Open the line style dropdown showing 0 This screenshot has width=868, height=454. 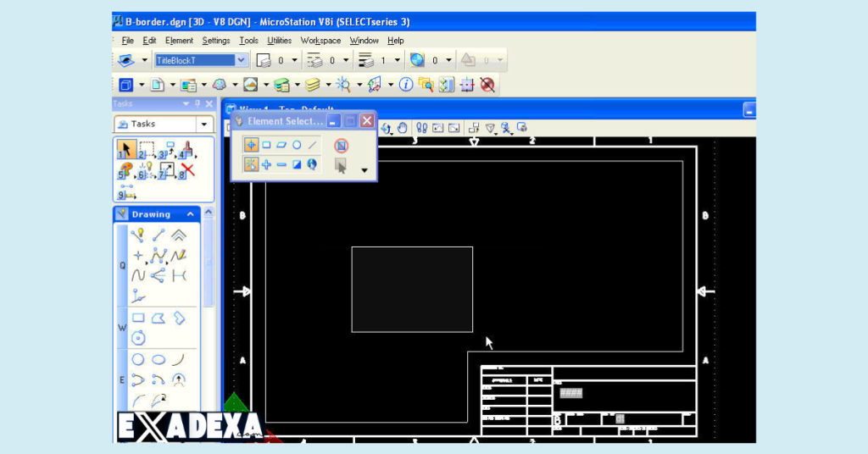click(346, 60)
